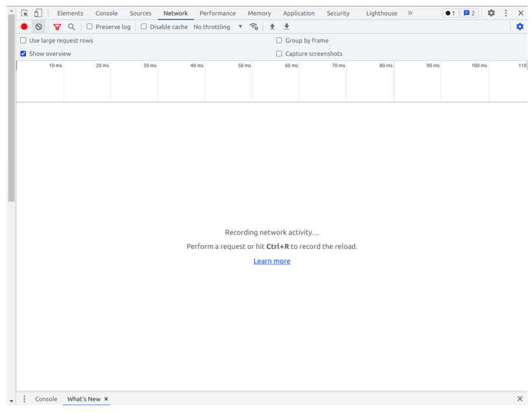Import HAR file with upload arrow
The image size is (532, 413).
(x=272, y=27)
